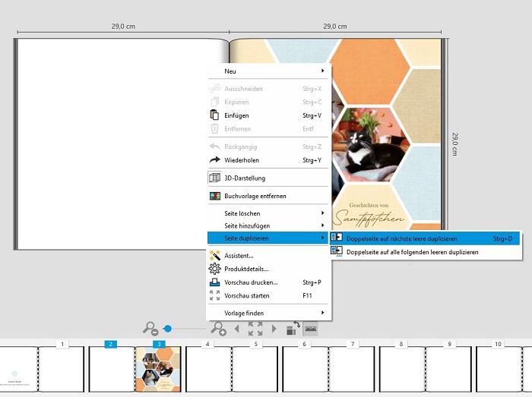Expand the Neu submenu

coord(269,71)
